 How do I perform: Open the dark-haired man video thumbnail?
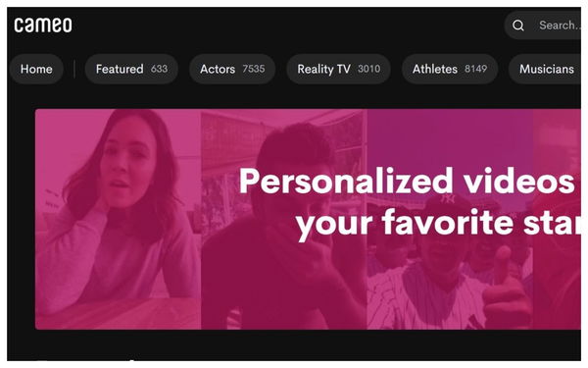(284, 219)
